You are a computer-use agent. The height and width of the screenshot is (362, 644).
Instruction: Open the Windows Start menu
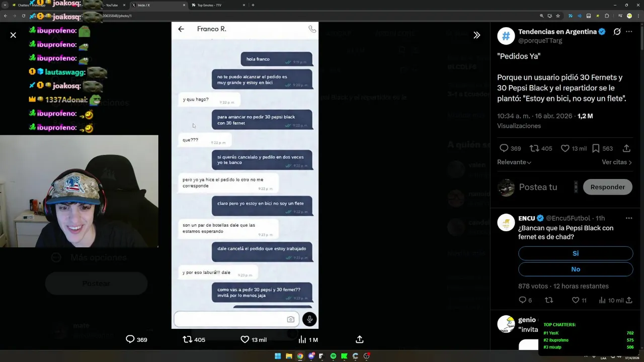(x=278, y=356)
